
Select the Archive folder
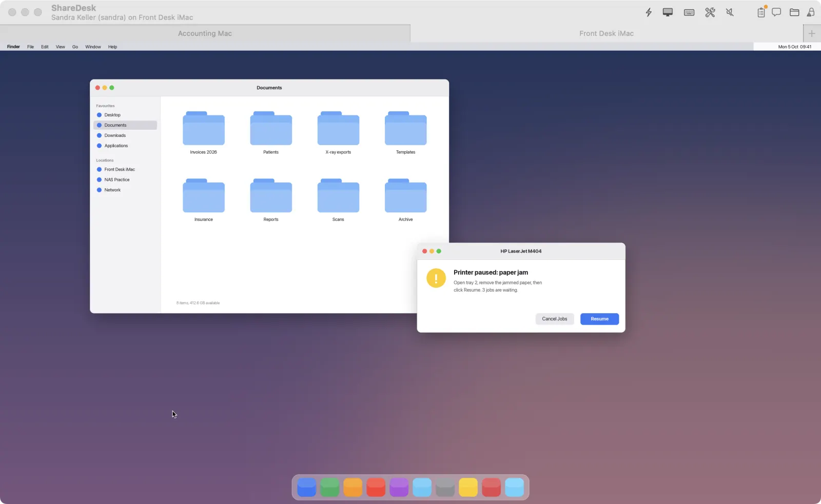coord(405,200)
